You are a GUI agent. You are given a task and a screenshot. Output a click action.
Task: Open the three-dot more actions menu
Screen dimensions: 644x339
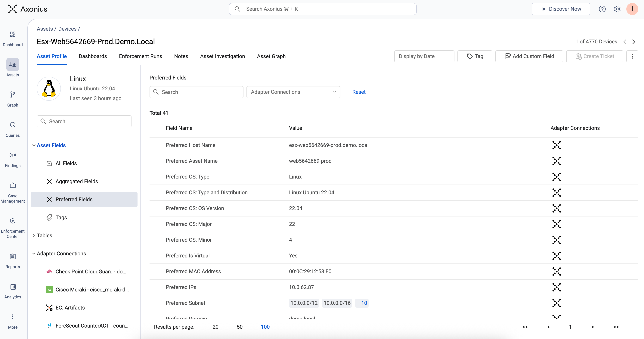[632, 56]
